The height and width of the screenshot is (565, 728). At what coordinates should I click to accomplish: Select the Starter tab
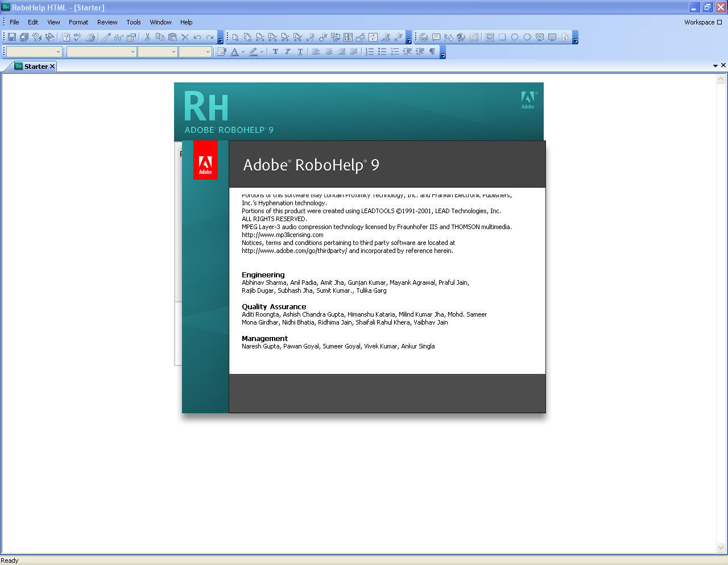pos(35,67)
